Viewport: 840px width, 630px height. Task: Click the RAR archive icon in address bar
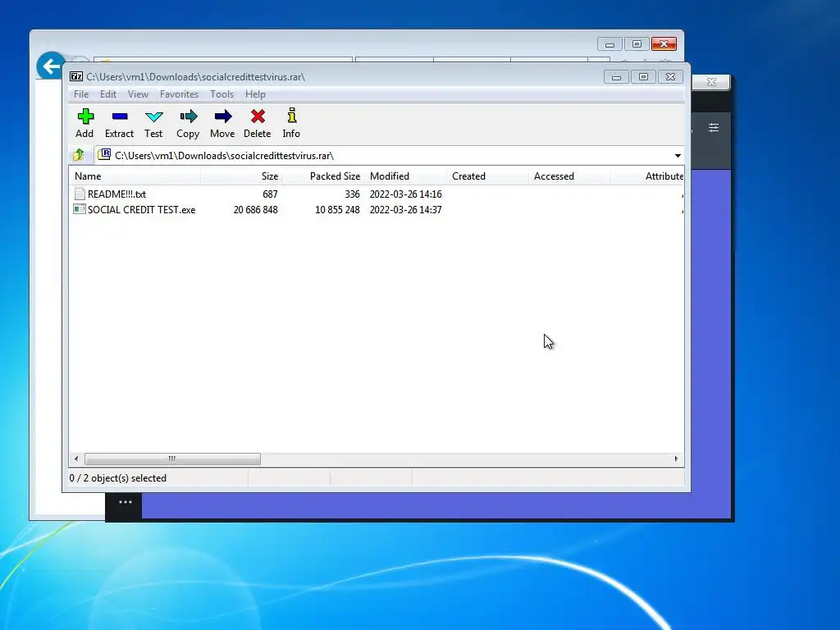coord(104,155)
